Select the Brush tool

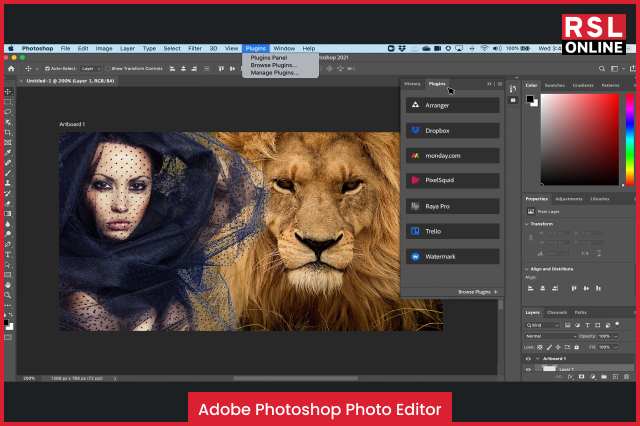pyautogui.click(x=8, y=173)
